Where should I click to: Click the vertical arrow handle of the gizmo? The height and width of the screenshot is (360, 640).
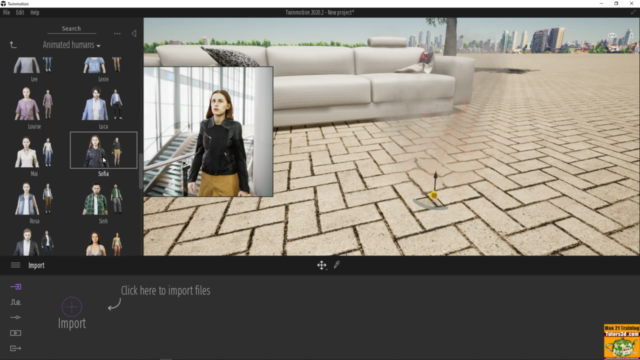[x=436, y=180]
